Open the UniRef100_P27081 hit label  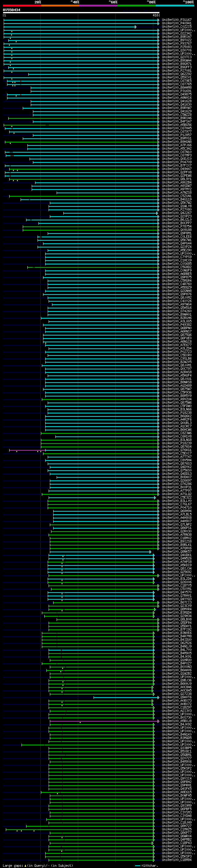[176, 71]
